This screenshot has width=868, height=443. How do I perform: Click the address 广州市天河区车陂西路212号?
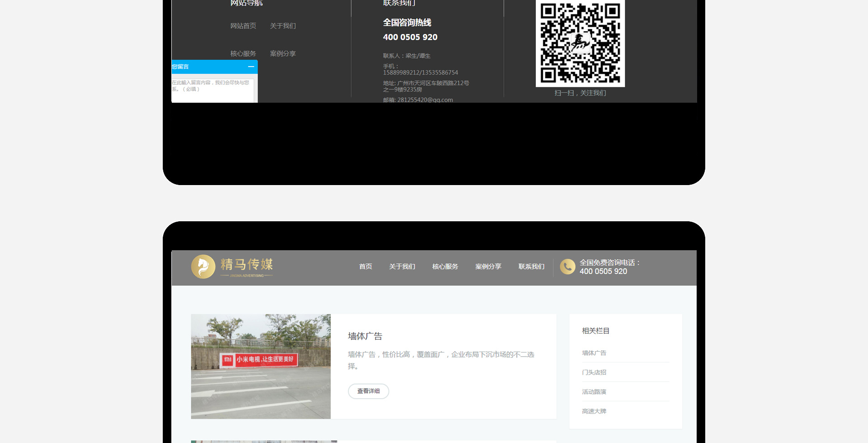tap(426, 86)
